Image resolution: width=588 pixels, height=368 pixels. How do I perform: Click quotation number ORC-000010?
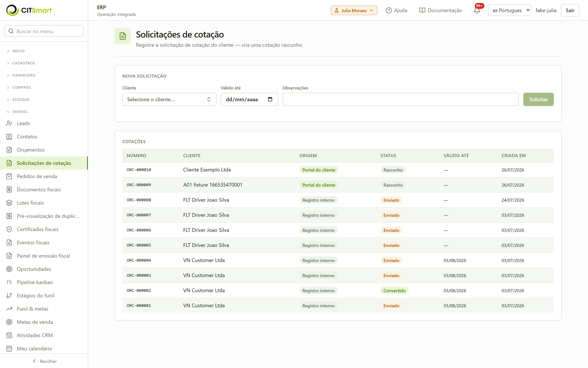[x=139, y=170]
